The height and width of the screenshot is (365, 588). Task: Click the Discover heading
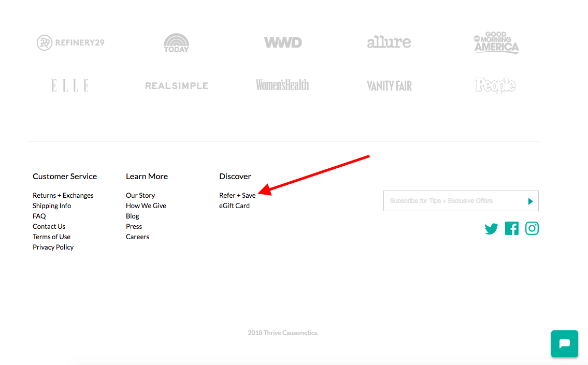[235, 176]
